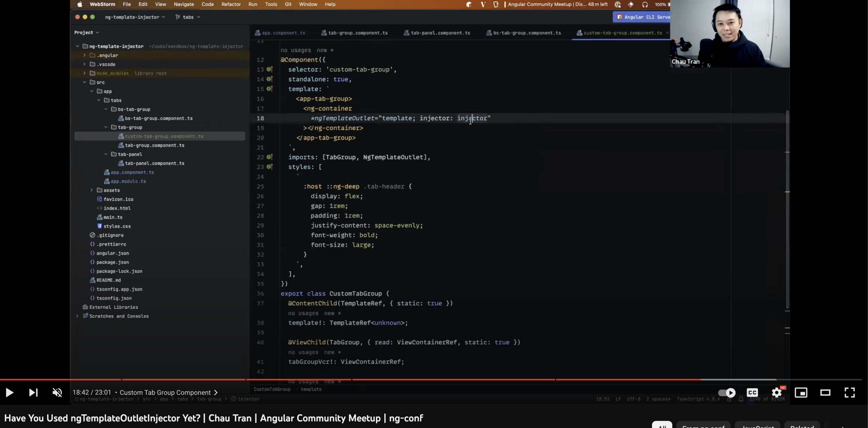Play the YouTube video
The image size is (868, 428).
[9, 393]
